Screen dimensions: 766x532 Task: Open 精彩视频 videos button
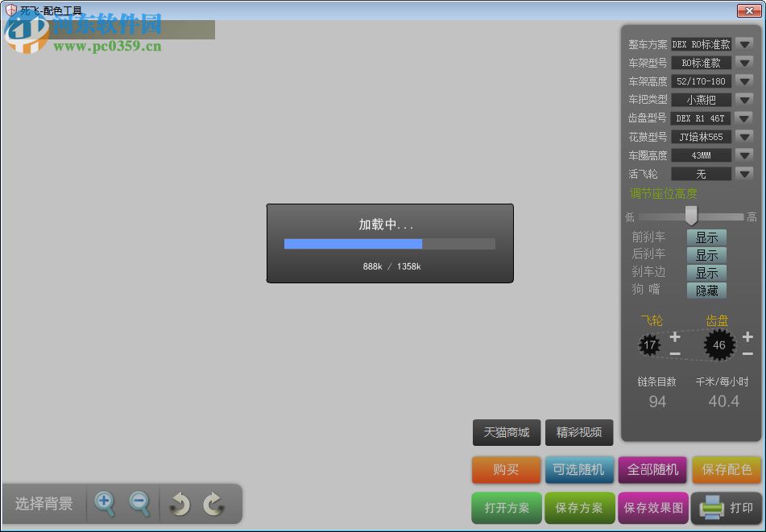click(x=579, y=432)
